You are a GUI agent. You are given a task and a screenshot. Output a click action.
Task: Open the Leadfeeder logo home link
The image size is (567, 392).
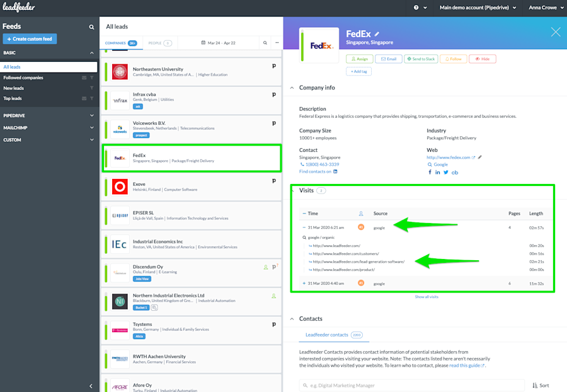(19, 7)
